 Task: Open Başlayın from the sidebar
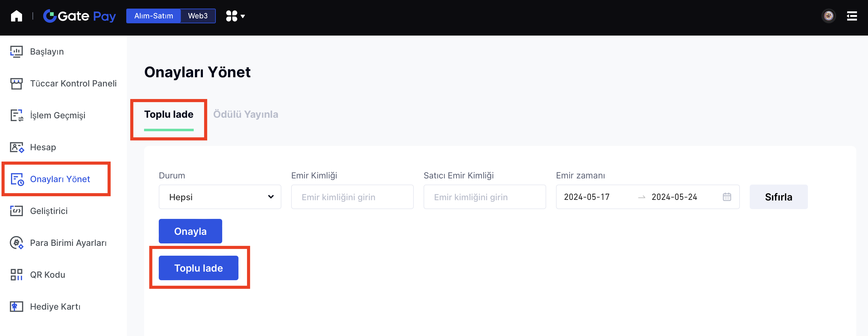(x=47, y=52)
